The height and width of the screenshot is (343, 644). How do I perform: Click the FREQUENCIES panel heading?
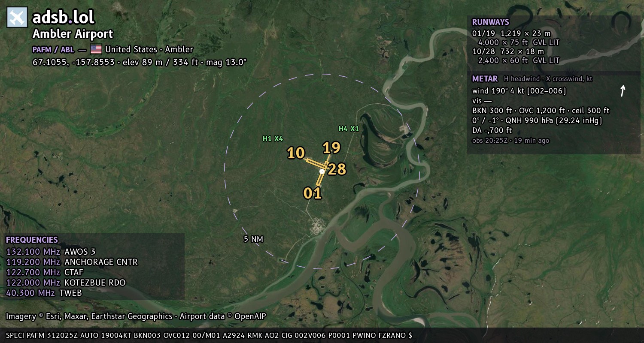coord(32,240)
